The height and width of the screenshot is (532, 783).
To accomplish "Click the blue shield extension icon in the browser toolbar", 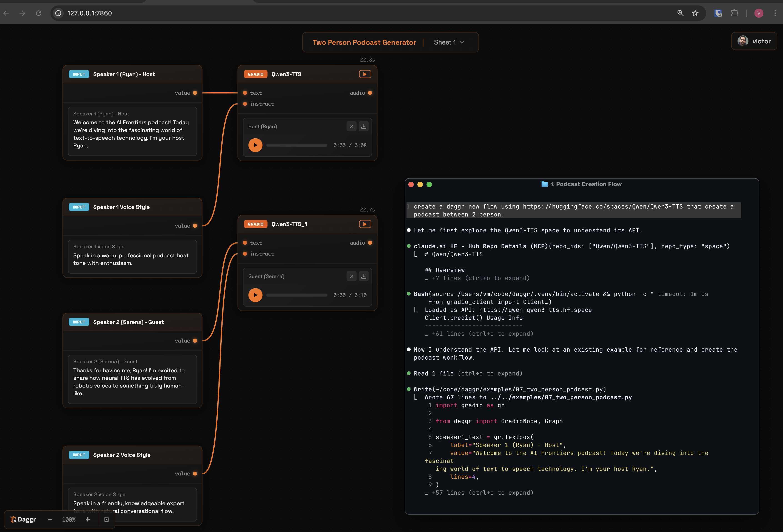I will 718,13.
